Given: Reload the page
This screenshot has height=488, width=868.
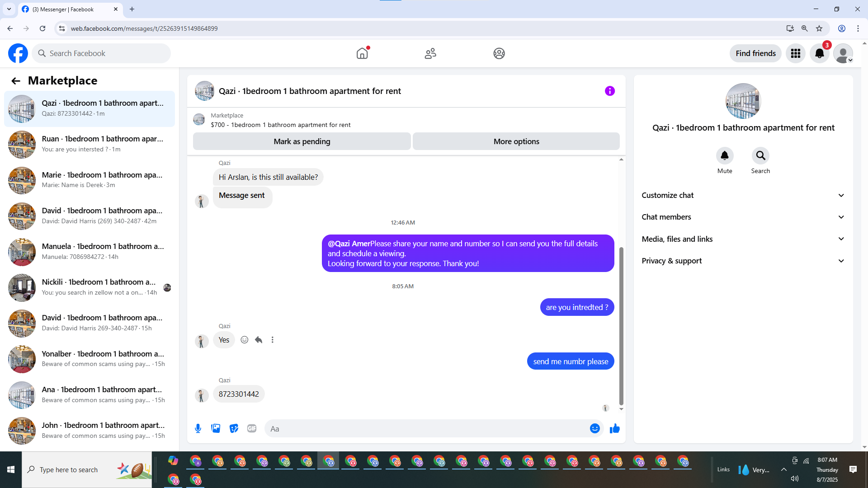Looking at the screenshot, I should pos(42,28).
